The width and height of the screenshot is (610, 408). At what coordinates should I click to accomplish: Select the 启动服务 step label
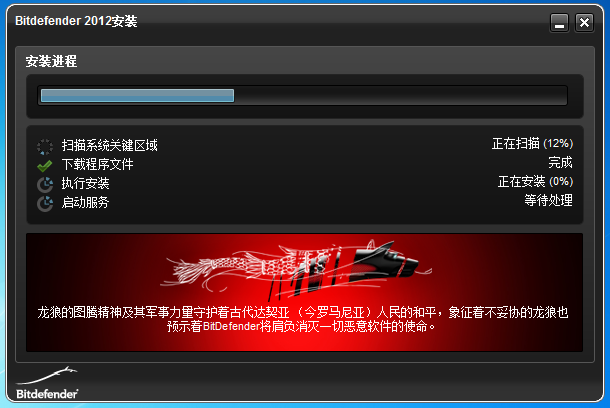pos(85,202)
